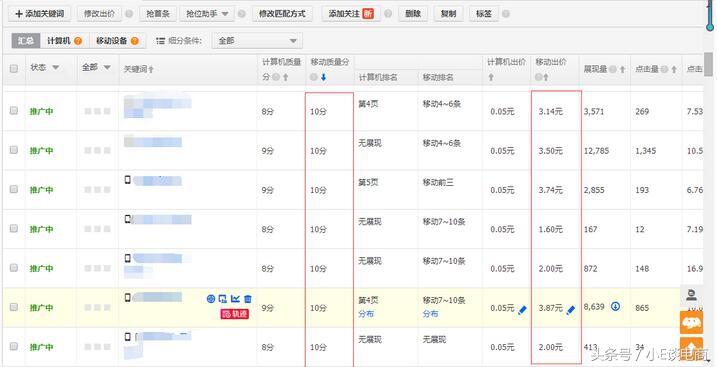Check the row with 872 impressions
This screenshot has height=367, width=717.
click(14, 268)
